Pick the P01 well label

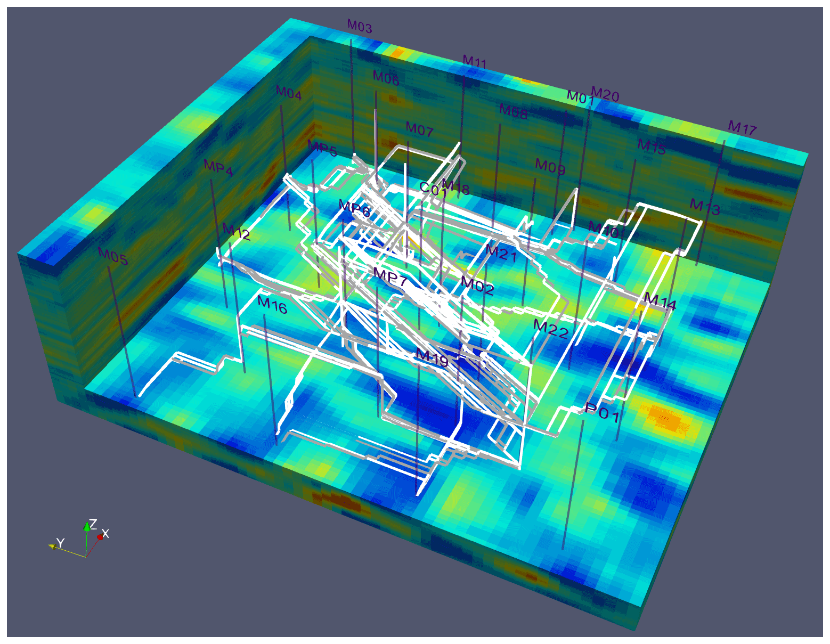[603, 411]
